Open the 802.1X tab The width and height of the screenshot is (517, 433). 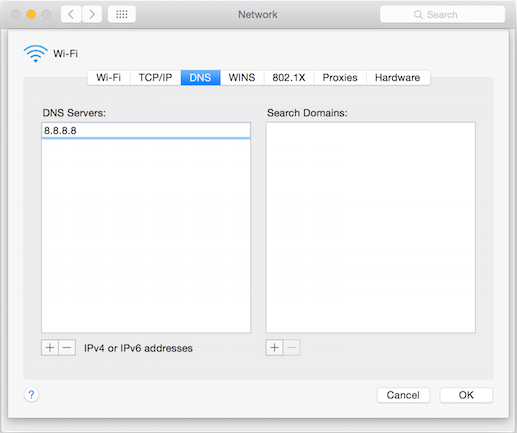[x=289, y=78]
